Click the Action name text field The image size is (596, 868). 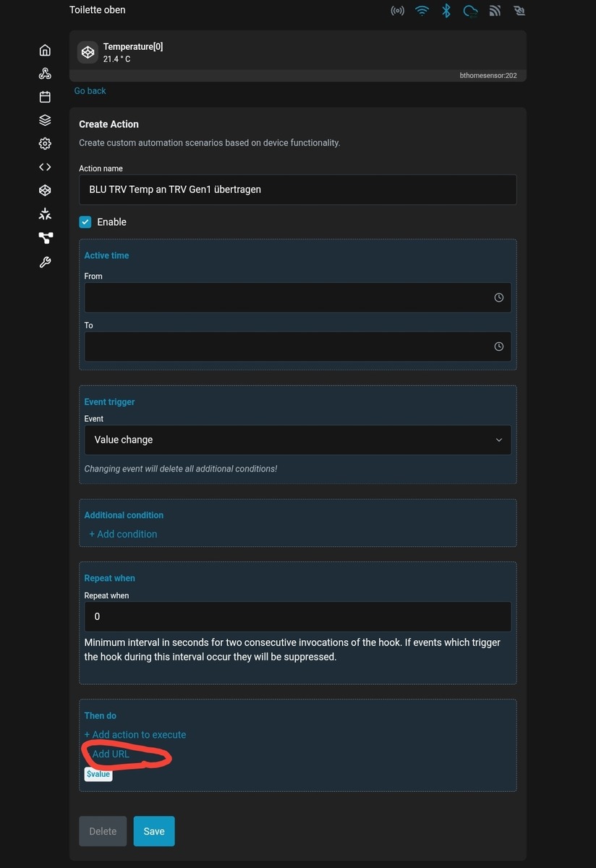tap(297, 190)
